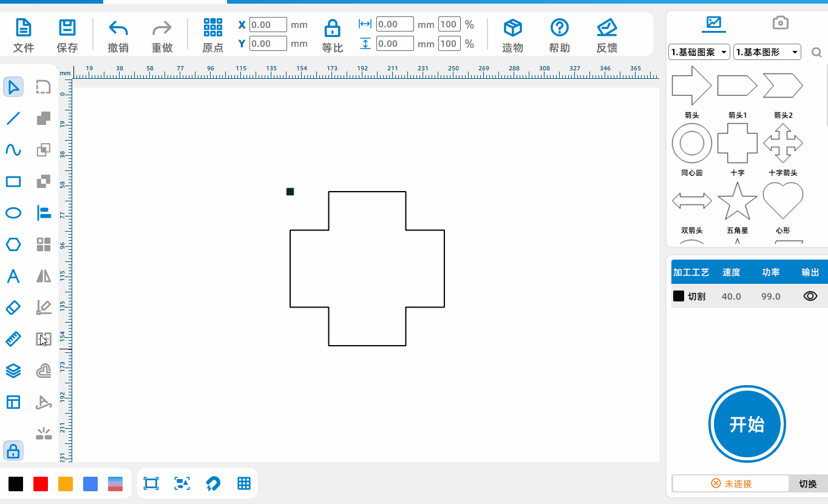Click the width mm input field

pos(395,24)
